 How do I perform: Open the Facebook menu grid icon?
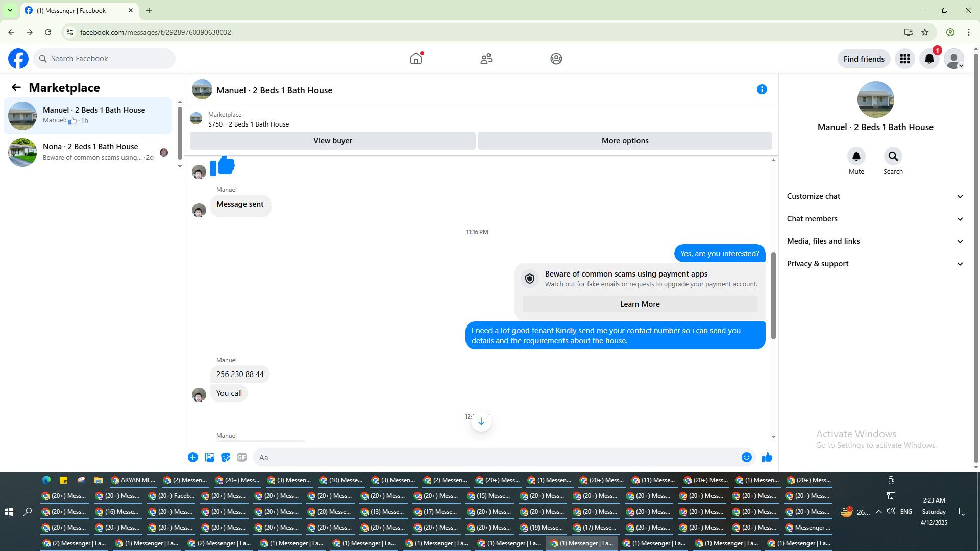click(905, 59)
